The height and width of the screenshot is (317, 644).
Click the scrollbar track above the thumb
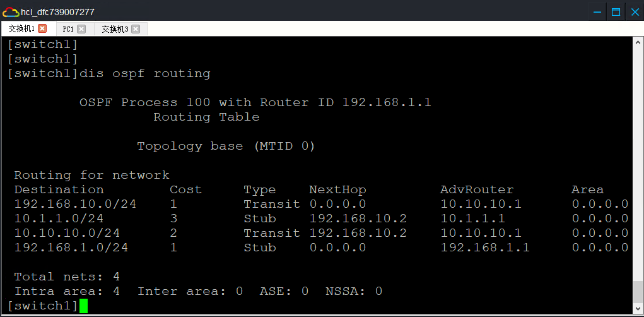click(638, 158)
